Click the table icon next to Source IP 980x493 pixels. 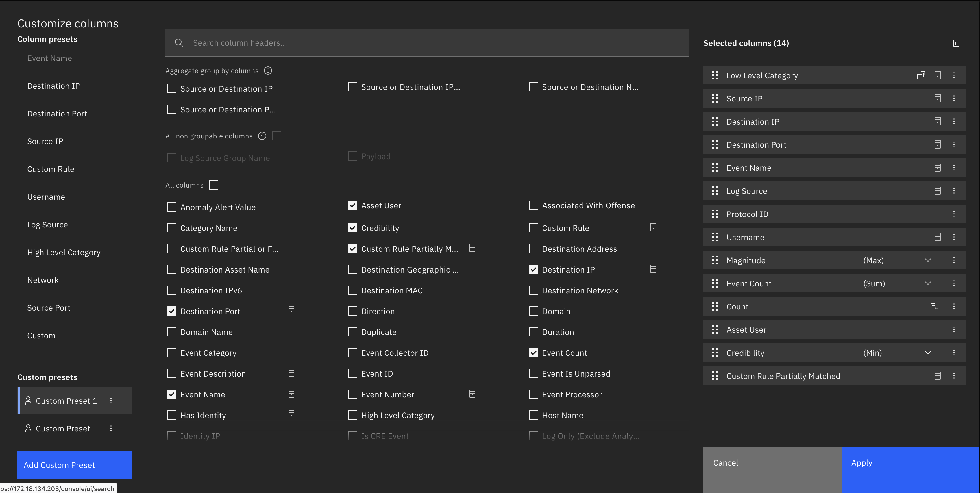point(938,98)
